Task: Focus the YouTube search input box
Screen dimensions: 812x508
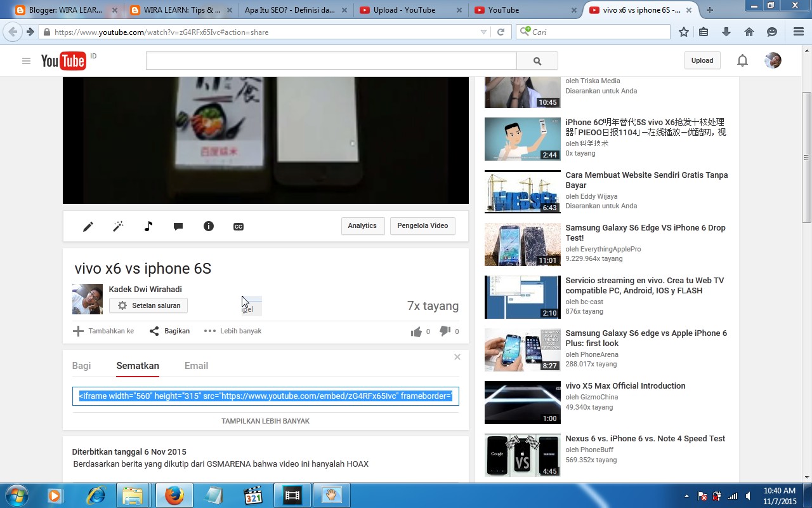Action: click(331, 61)
